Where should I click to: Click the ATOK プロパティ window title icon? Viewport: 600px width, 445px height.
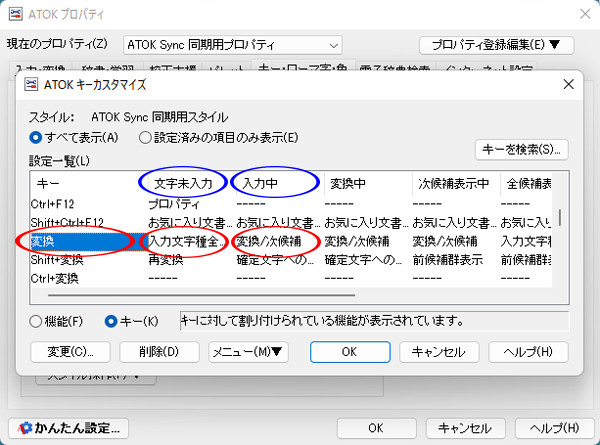click(x=16, y=15)
